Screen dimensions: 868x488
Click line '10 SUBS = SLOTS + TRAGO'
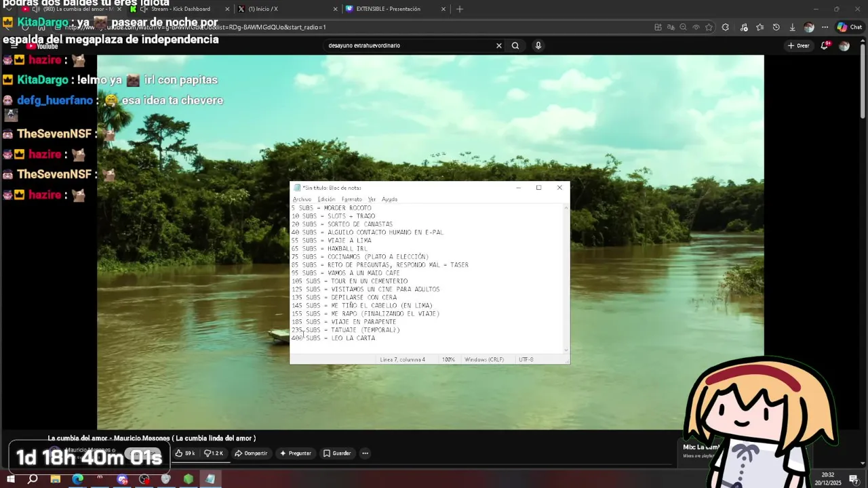coord(333,216)
